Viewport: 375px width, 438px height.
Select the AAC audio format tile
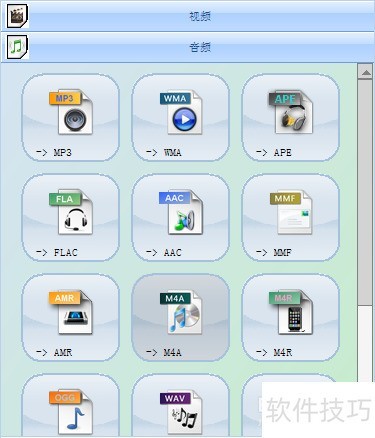click(181, 217)
